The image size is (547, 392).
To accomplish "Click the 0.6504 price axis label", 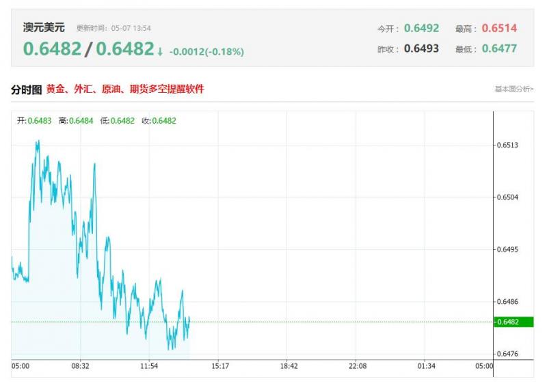I will point(507,197).
